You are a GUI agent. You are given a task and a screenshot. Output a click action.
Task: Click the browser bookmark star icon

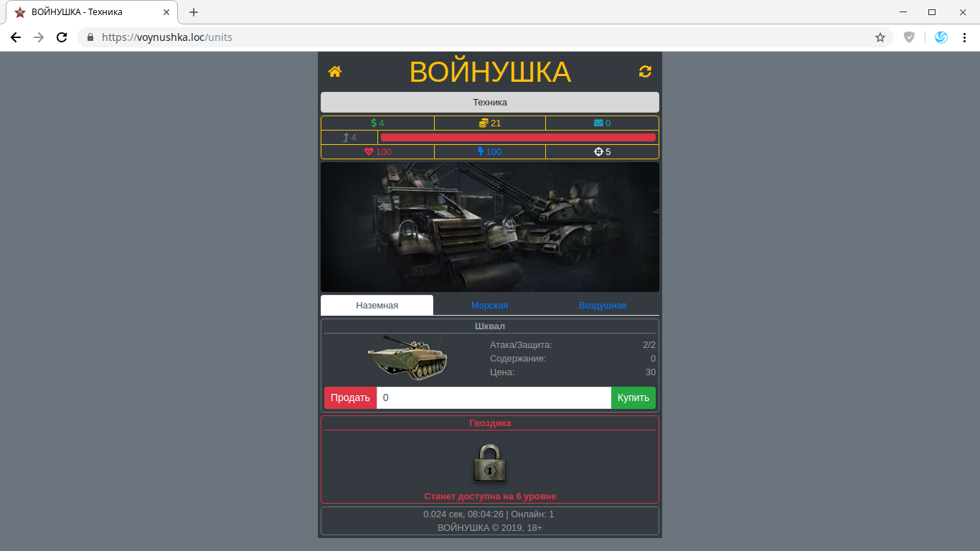point(880,37)
